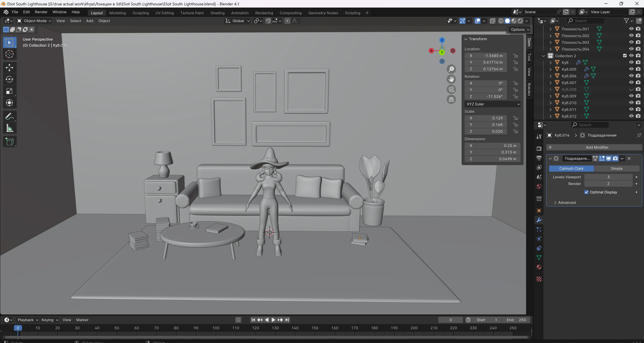This screenshot has width=644, height=343.
Task: Open the Render menu
Action: [41, 12]
